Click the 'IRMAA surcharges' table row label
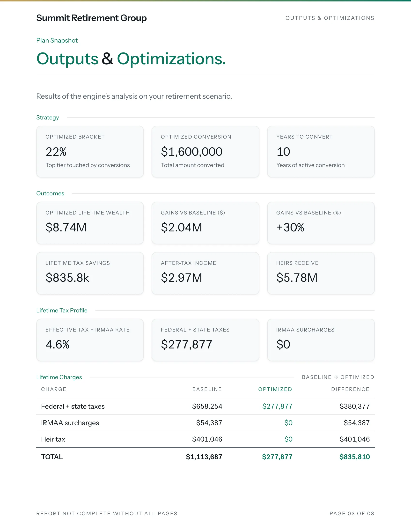 pyautogui.click(x=70, y=423)
